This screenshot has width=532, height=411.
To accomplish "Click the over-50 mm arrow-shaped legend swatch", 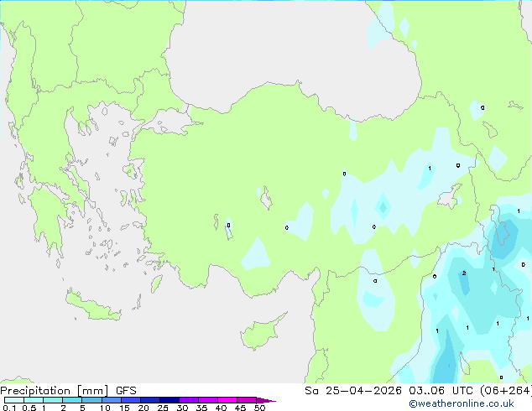I will point(264,400).
